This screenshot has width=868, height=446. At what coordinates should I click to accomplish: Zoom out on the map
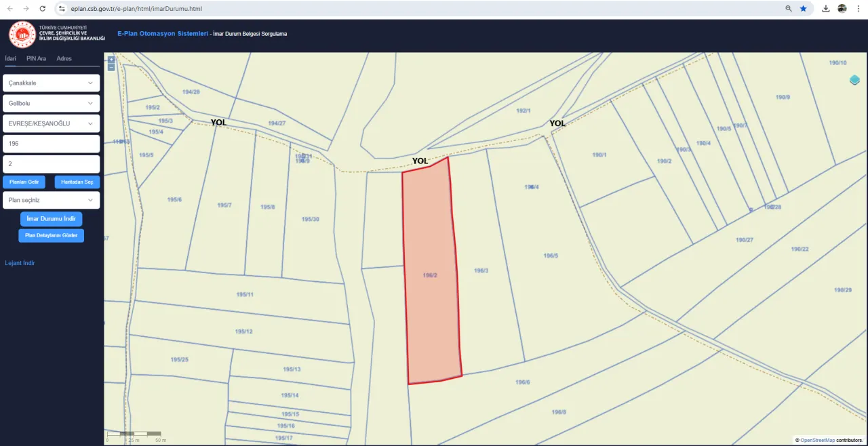coord(111,67)
